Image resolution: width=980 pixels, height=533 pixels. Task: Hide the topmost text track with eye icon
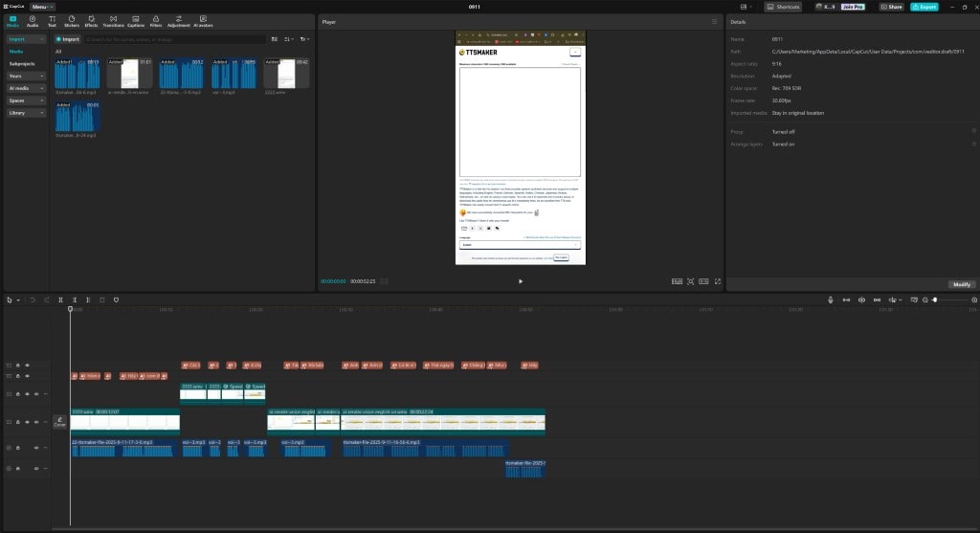coord(27,365)
